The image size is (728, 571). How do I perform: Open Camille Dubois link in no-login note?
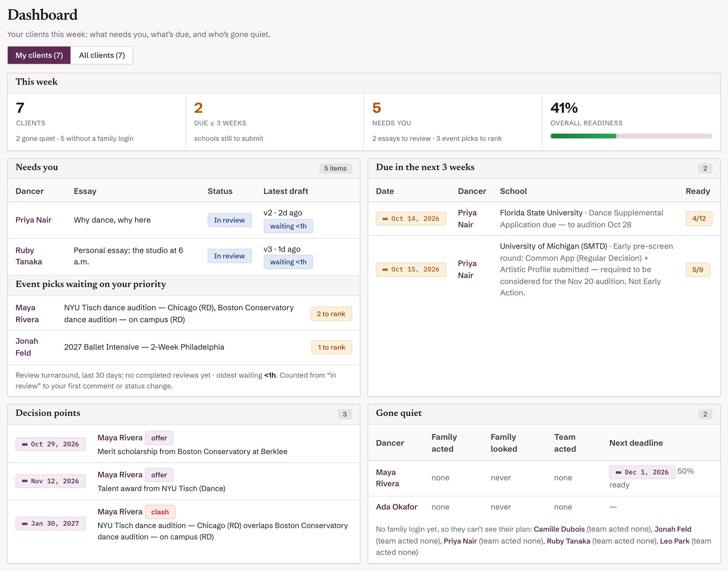click(x=559, y=529)
